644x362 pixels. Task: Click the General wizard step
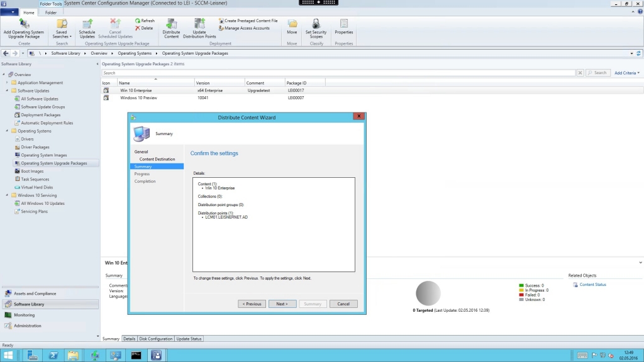coord(141,152)
